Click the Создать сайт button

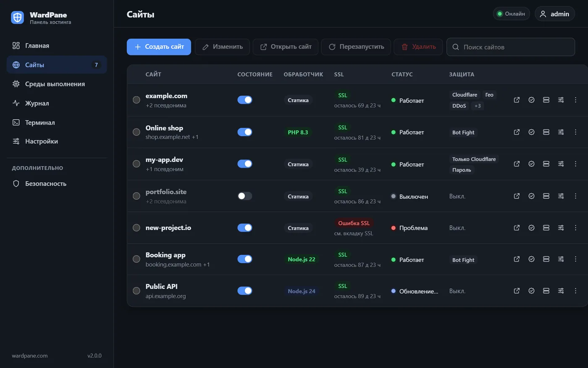click(159, 47)
